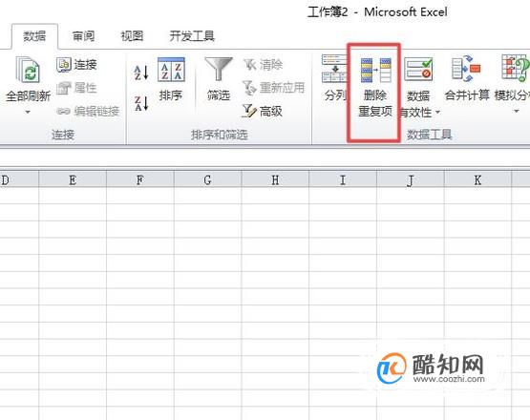Expand the What-If Analysis dropdown arrow

(x=516, y=111)
